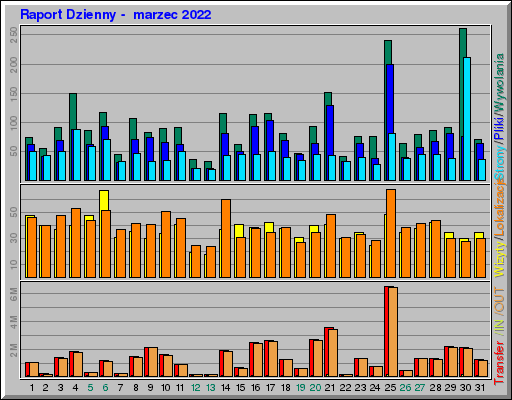Select day label "22" on the x-axis
Screen dimensions: 512x400
[345, 388]
